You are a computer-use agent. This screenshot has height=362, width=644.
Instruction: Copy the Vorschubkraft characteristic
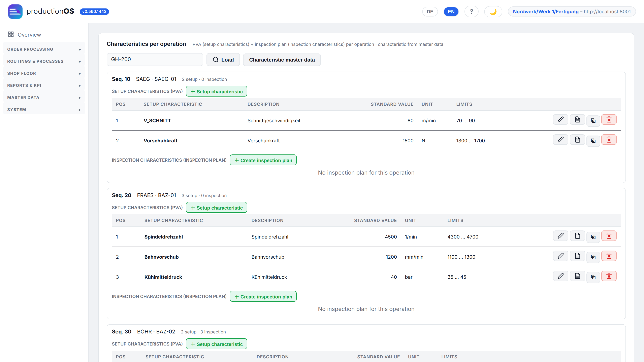point(593,141)
